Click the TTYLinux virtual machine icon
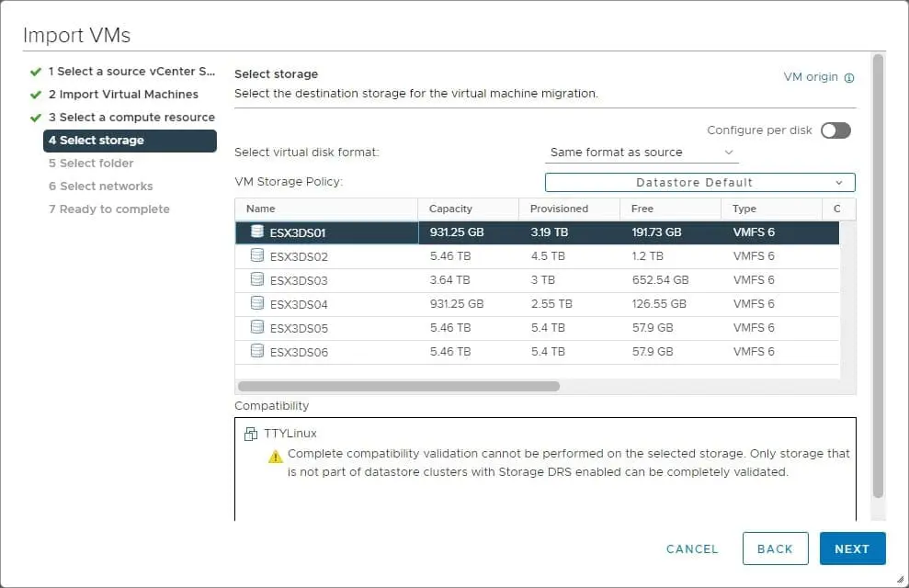Screen dimensions: 909x588 point(250,434)
